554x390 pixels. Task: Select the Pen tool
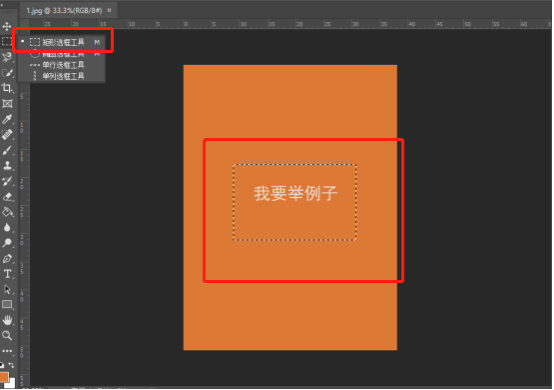click(x=7, y=258)
